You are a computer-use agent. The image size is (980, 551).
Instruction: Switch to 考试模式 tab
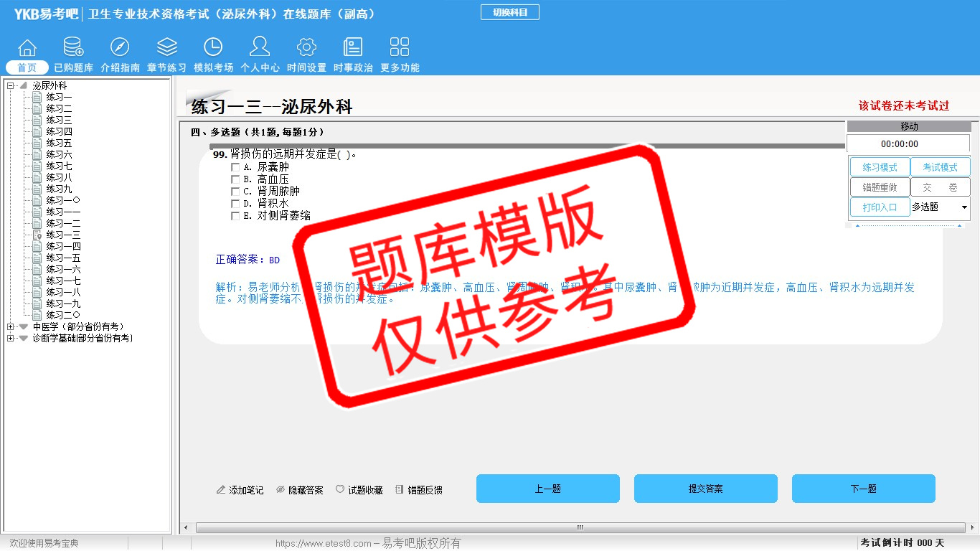pos(940,167)
